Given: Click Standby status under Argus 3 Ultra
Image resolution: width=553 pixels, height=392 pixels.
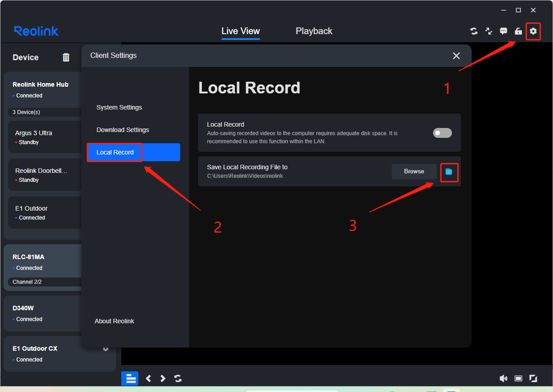Looking at the screenshot, I should (29, 142).
